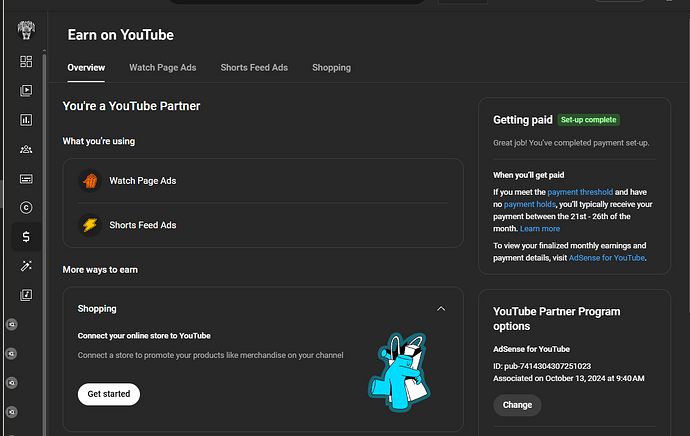Select the Overview tab

click(86, 68)
